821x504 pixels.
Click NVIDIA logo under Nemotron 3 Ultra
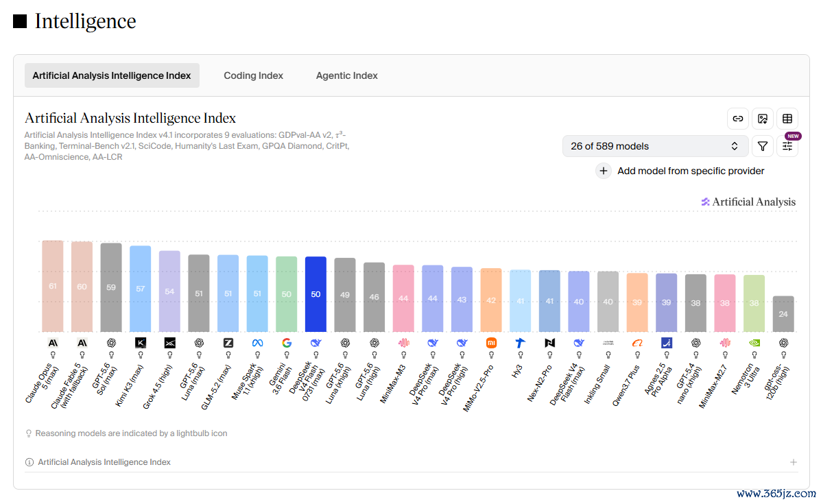754,343
